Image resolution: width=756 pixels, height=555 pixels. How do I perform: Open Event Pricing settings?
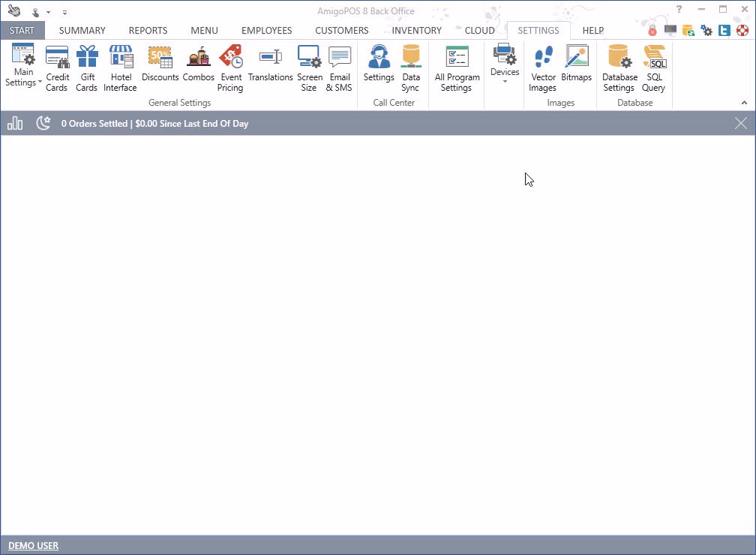pos(230,67)
